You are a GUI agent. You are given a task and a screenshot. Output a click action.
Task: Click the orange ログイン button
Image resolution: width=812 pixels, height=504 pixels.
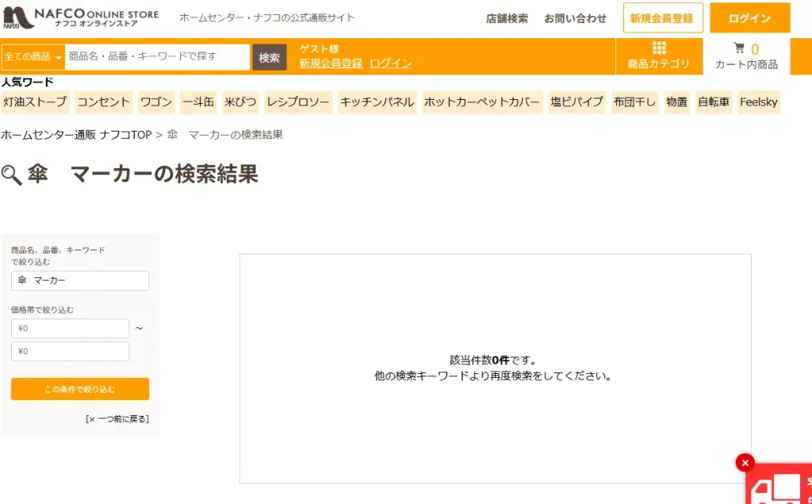(749, 17)
